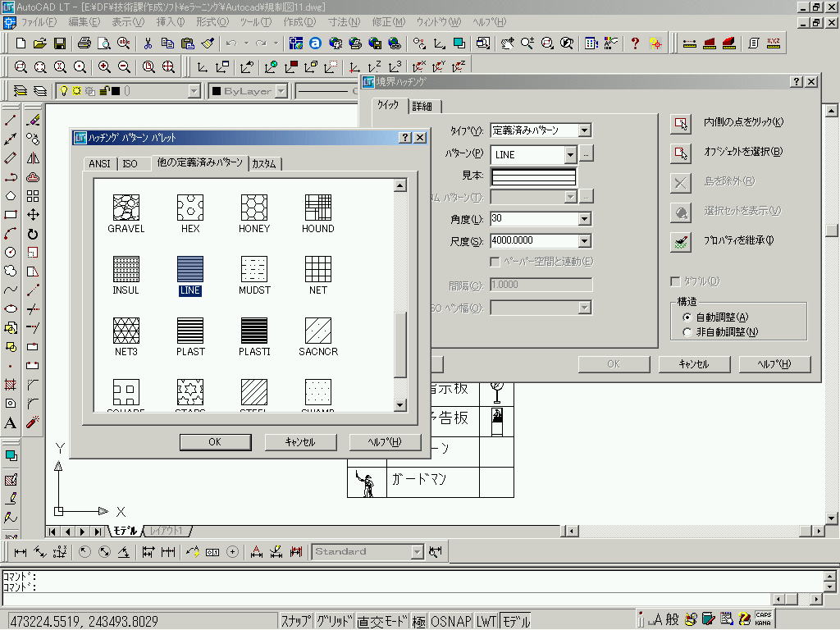Viewport: 840px width, 630px height.
Task: Toggle the Ortho mode (直交モード) button
Action: 382,621
